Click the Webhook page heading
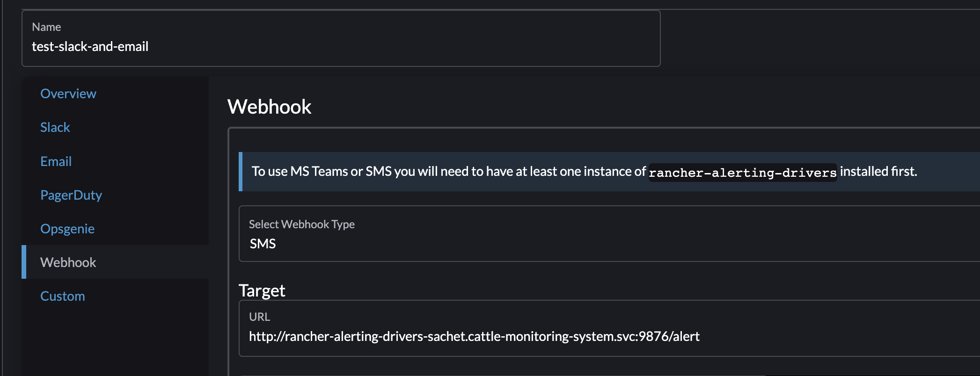Screen dimensions: 980x376 (269, 107)
